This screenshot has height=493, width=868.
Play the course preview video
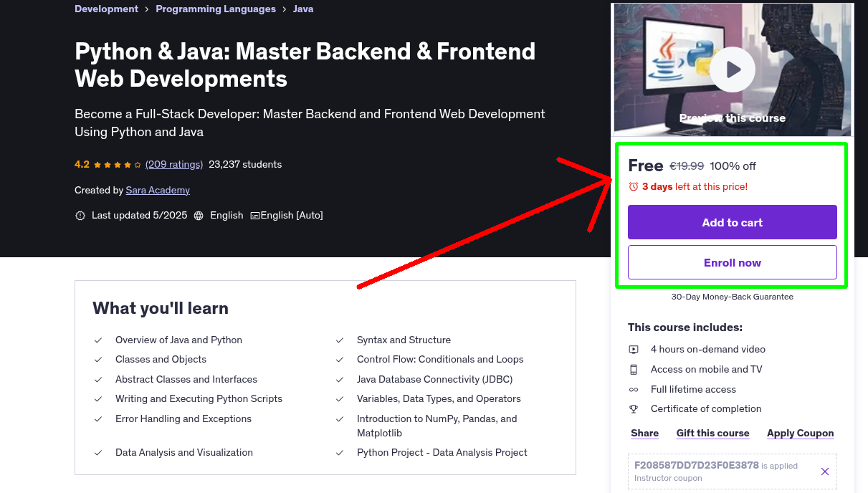tap(733, 70)
